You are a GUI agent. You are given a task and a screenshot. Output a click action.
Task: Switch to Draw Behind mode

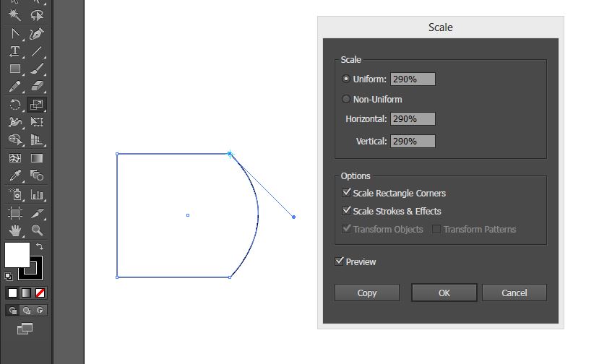(x=26, y=311)
